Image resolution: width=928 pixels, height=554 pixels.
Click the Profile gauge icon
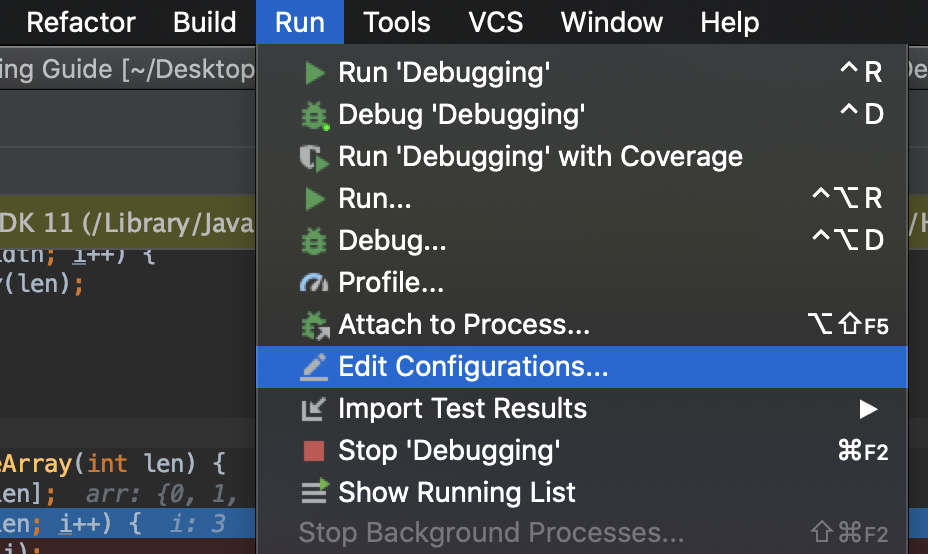click(314, 283)
